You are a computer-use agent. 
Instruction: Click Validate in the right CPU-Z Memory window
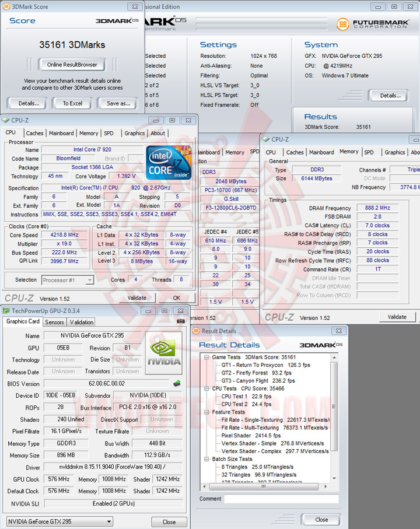pos(397,317)
